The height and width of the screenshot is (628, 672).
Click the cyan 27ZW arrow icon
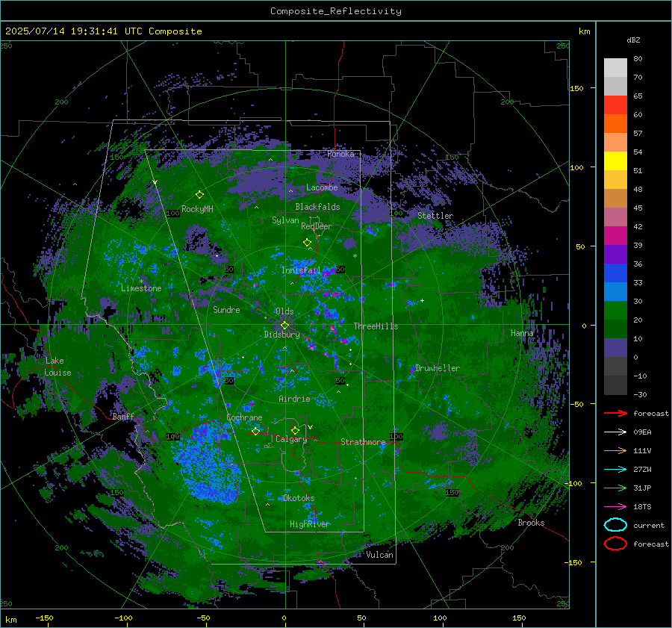pyautogui.click(x=615, y=470)
